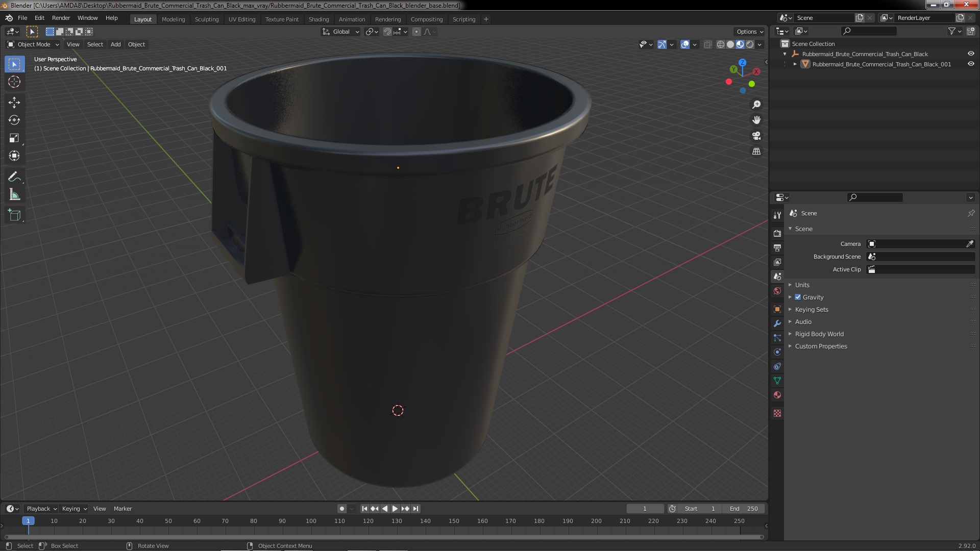
Task: Switch to the Shading workspace tab
Action: [318, 19]
